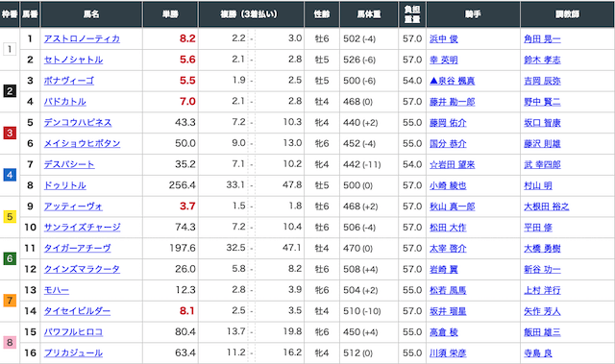Open jockey link 坂井 瑠星
The image size is (615, 364).
(448, 311)
